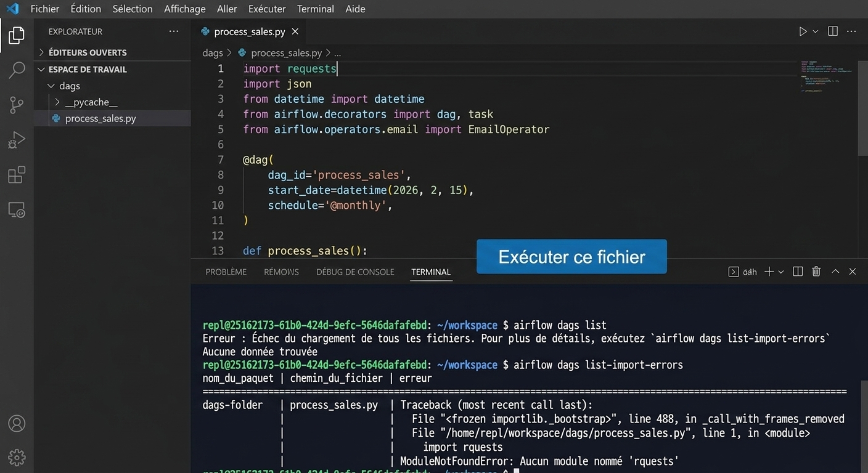Open the Aide menu

(355, 9)
